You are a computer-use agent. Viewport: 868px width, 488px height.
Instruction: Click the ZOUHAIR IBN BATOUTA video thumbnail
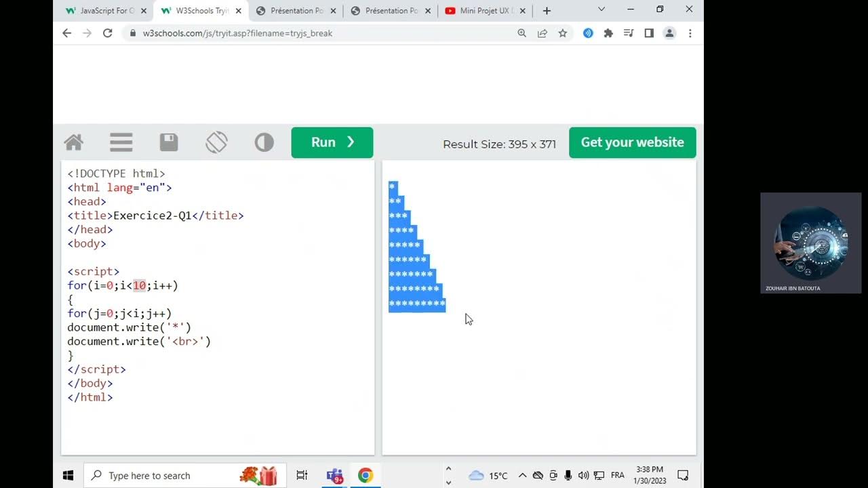pos(811,243)
